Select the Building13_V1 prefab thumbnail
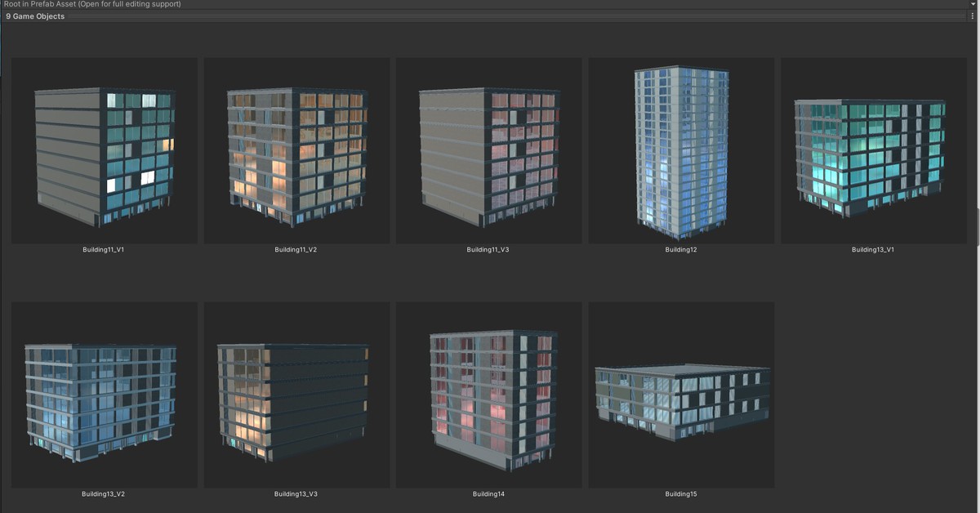Screen dimensions: 980x513 [x=872, y=150]
